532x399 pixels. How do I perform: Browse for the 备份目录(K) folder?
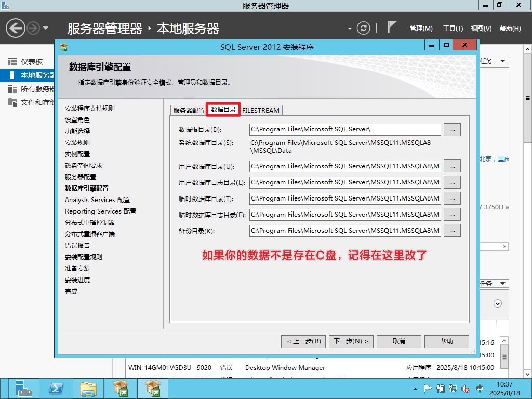[x=453, y=231]
